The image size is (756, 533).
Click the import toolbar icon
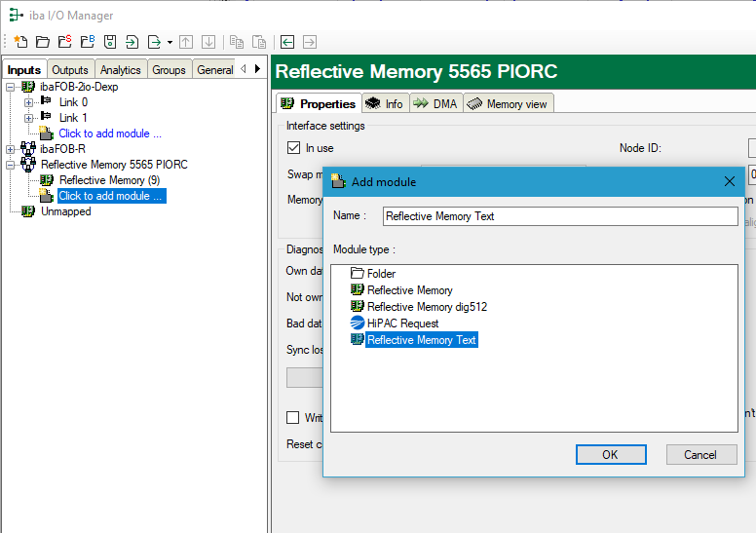pos(132,42)
